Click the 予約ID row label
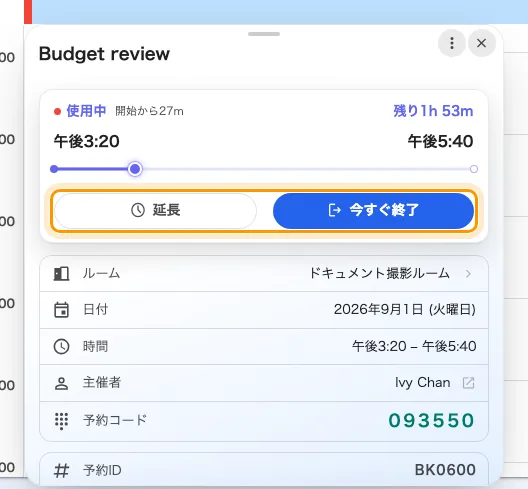The height and width of the screenshot is (489, 528). pos(102,470)
